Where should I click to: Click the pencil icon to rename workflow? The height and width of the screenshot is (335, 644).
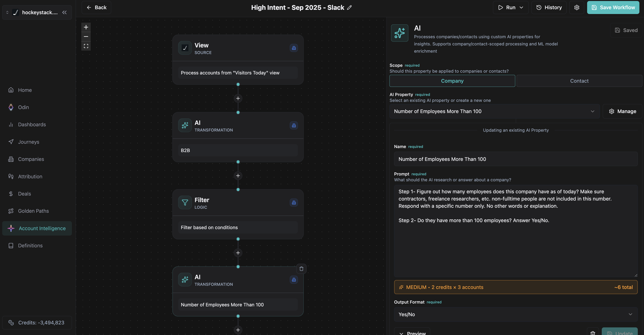click(x=349, y=7)
